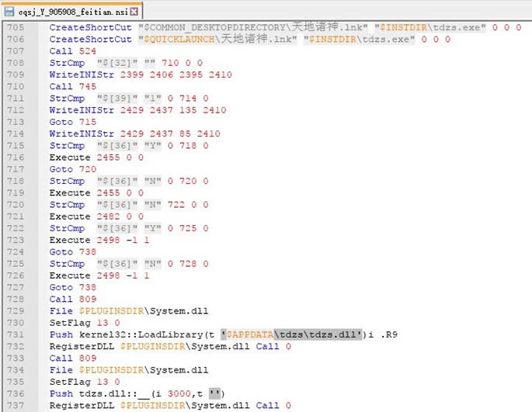532x412 pixels.
Task: Click the 'Call 524' statement
Action: [72, 51]
